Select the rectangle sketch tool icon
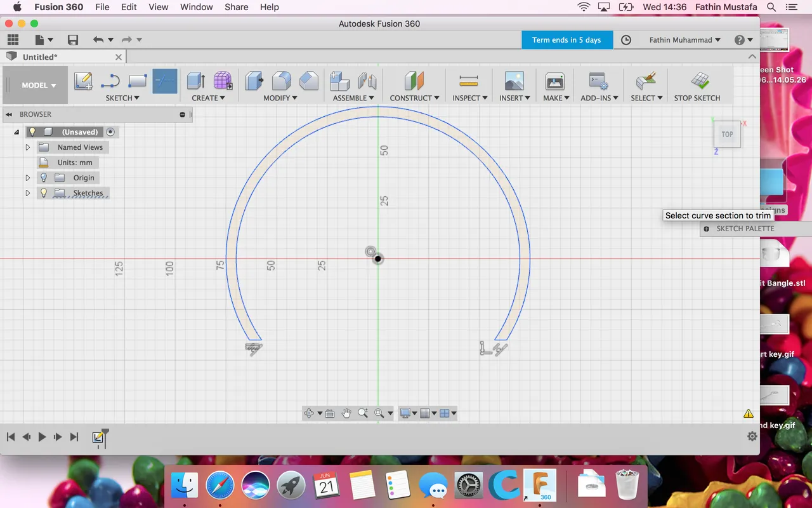Screen dimensions: 812x508 point(138,81)
